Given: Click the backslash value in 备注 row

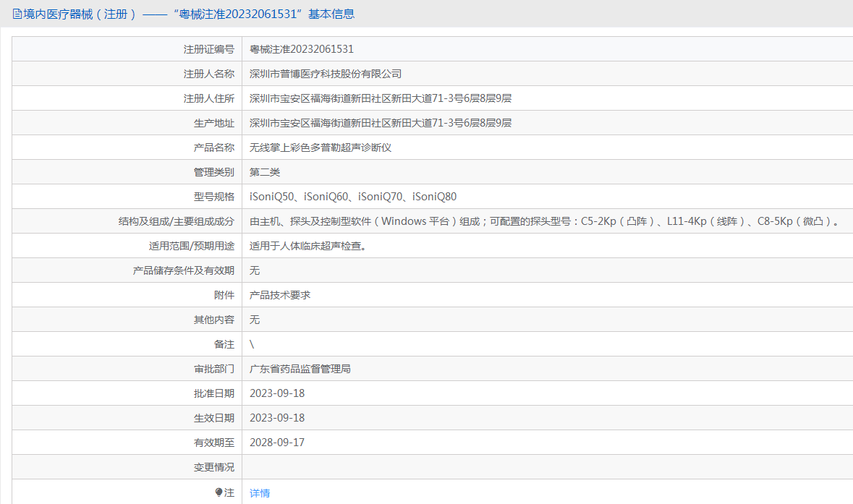Looking at the screenshot, I should [x=252, y=344].
